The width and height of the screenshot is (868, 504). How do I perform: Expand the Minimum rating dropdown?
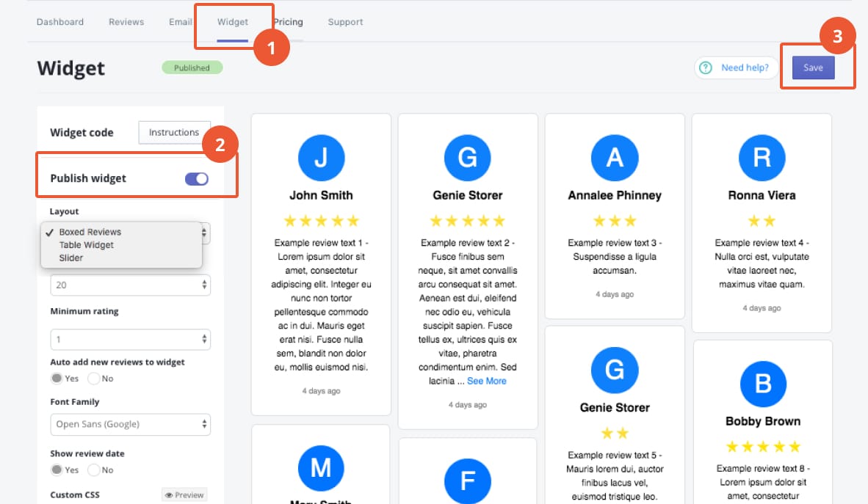[x=131, y=339]
